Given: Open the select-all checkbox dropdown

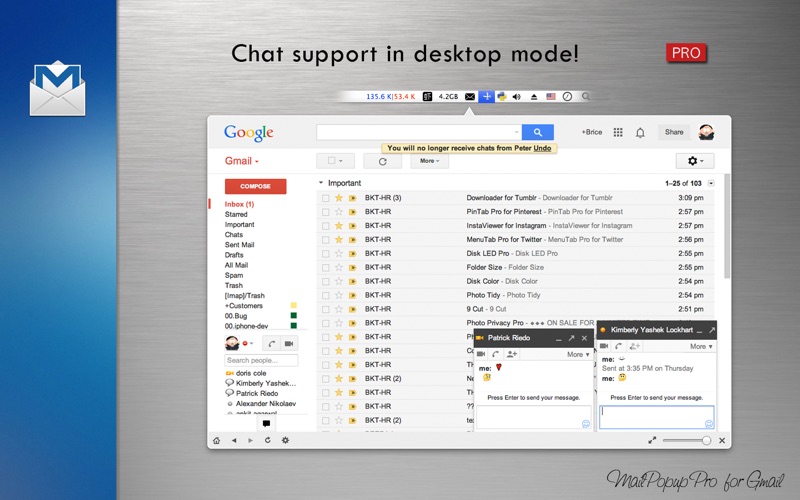Looking at the screenshot, I should coord(335,161).
